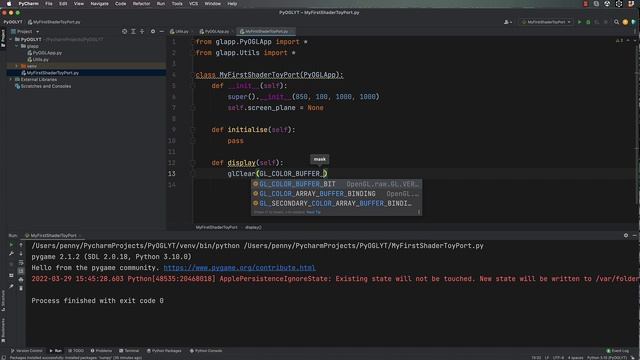Open the user account icon in toolbar

[507, 22]
